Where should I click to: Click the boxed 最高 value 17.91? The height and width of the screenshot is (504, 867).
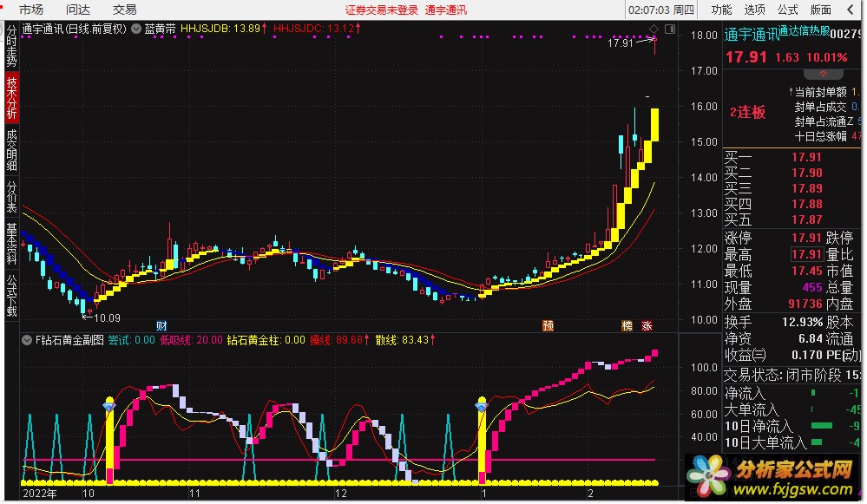[807, 254]
